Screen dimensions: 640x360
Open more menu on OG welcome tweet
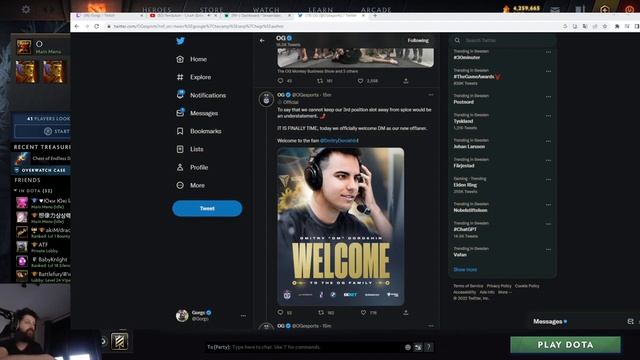click(431, 95)
